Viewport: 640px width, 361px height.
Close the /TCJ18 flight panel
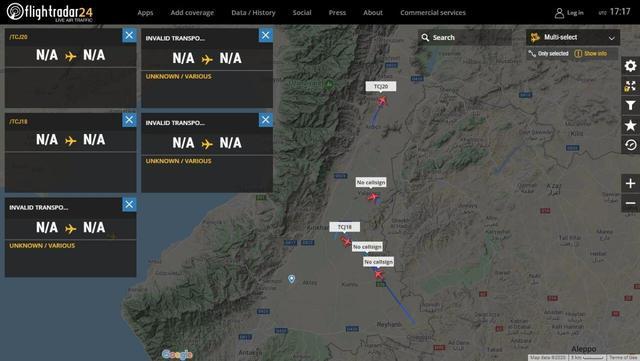click(x=129, y=120)
